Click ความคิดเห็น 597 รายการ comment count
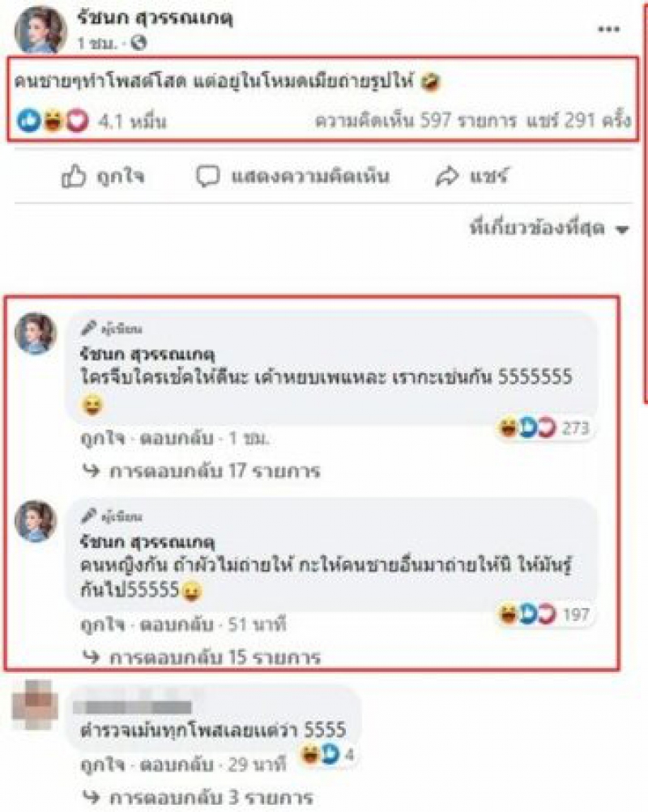 [x=416, y=121]
